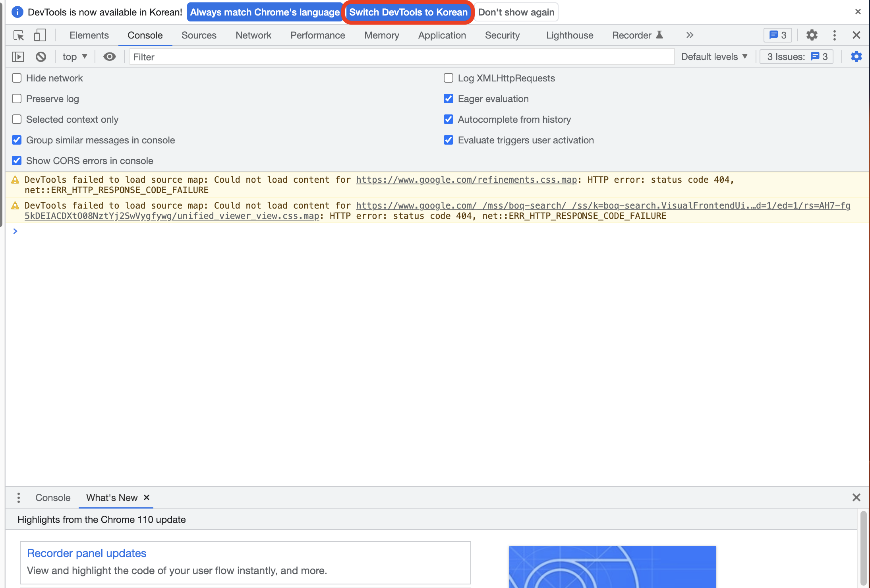Select the main Console tab
Image resolution: width=870 pixels, height=588 pixels.
(145, 35)
